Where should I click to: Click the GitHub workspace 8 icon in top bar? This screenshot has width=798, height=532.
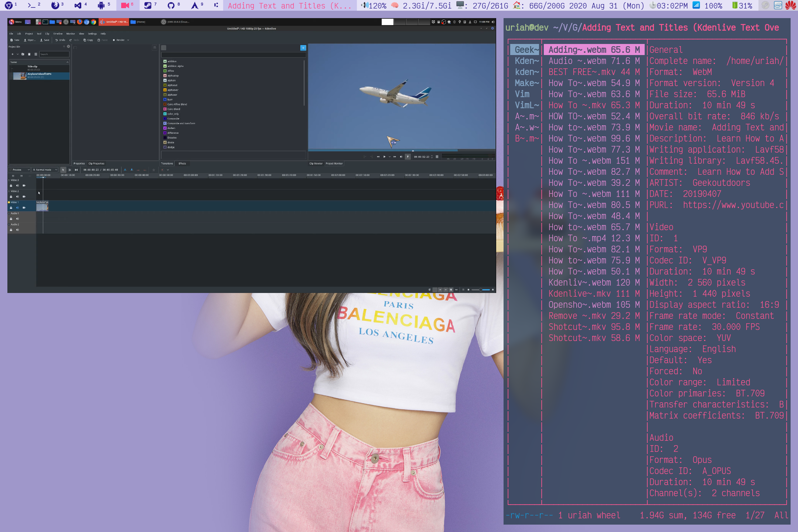click(x=171, y=5)
